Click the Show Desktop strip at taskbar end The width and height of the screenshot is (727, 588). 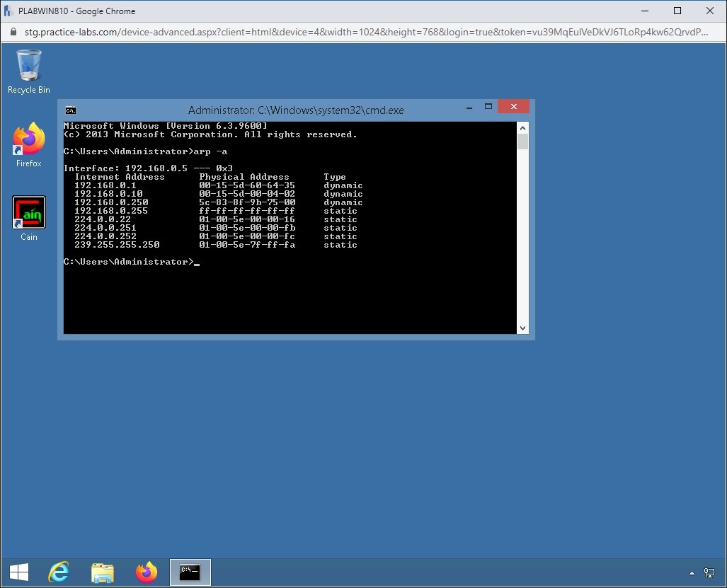[x=725, y=572]
